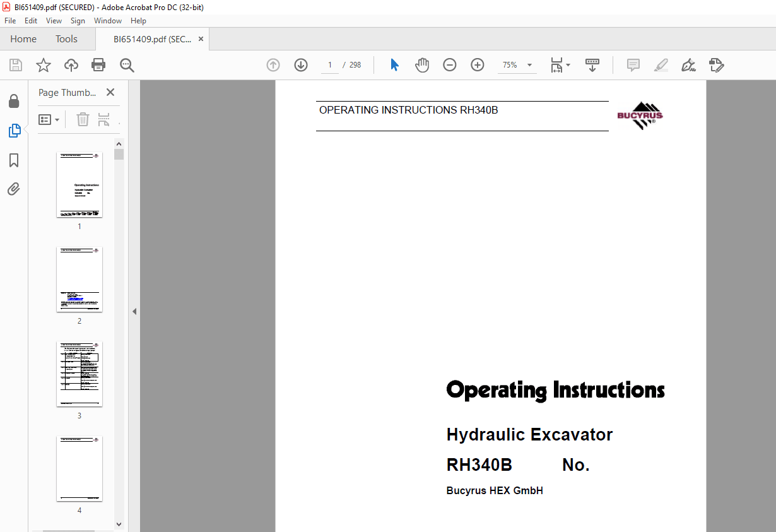Click the Zoom In plus button
Screen dimensions: 776x532
478,64
